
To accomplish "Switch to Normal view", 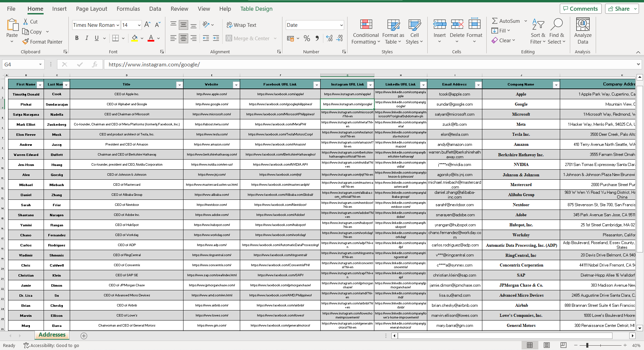I will coord(530,345).
